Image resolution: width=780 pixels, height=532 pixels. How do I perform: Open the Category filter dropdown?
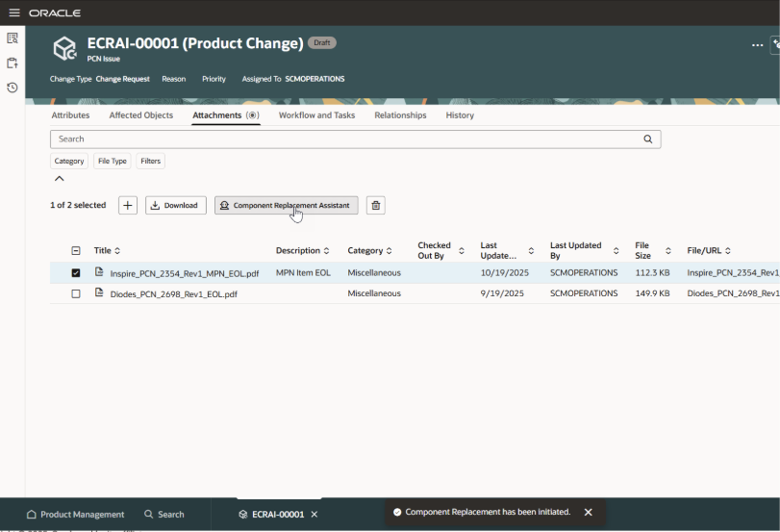(69, 161)
